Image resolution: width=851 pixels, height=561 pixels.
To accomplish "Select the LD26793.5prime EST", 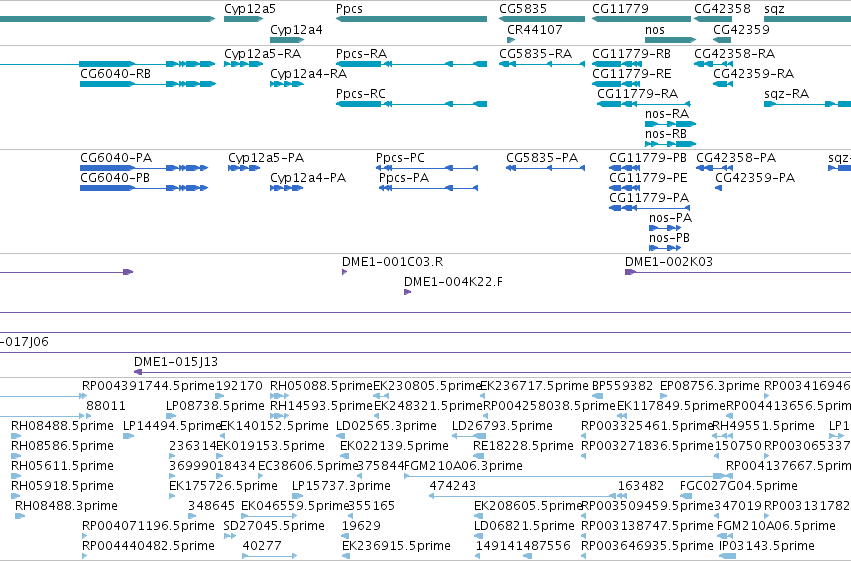I will [x=468, y=436].
